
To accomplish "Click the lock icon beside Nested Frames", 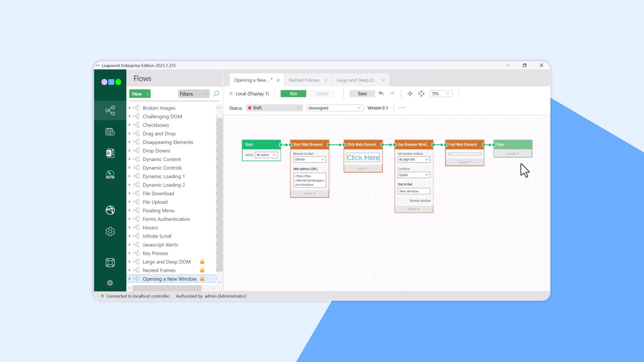I will 202,270.
